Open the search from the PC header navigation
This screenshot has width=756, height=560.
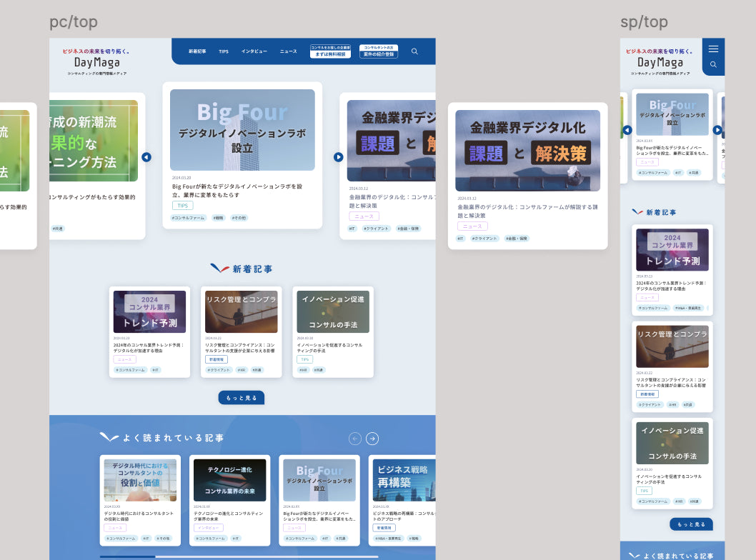click(414, 51)
